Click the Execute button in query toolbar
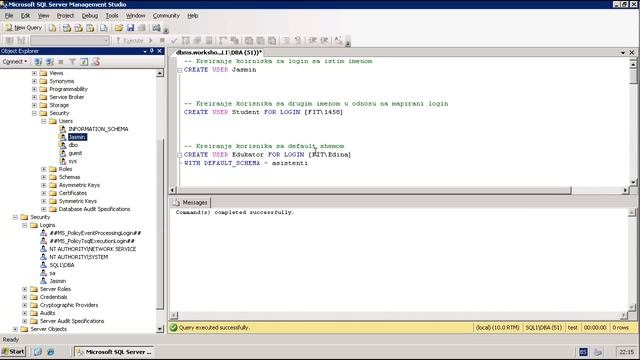 tap(129, 40)
